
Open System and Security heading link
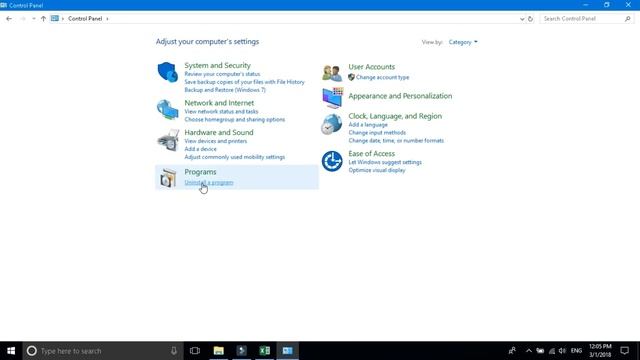(x=217, y=65)
